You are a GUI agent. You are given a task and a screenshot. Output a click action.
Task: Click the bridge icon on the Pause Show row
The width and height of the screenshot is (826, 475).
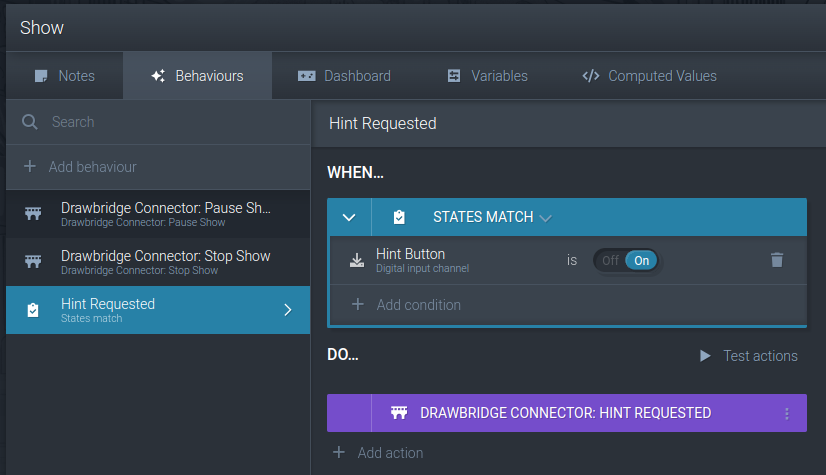click(33, 213)
